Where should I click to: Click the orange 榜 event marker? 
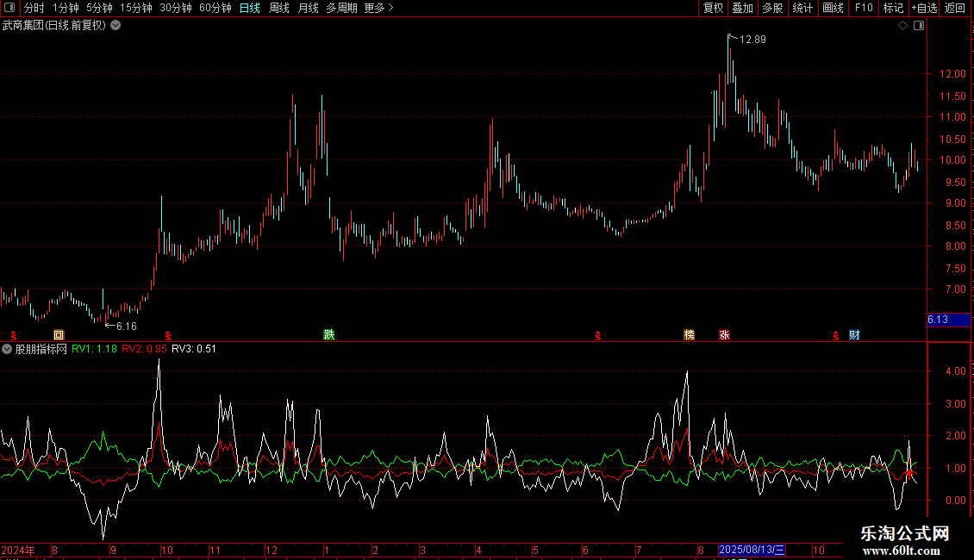pyautogui.click(x=689, y=335)
